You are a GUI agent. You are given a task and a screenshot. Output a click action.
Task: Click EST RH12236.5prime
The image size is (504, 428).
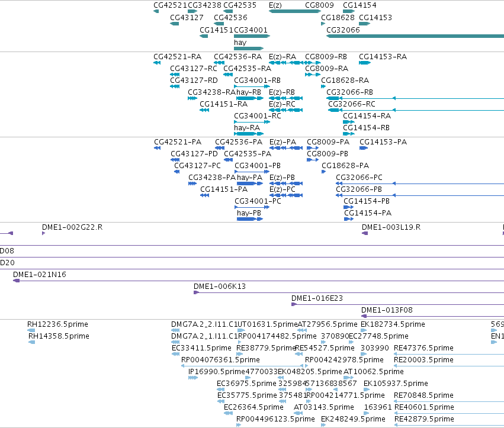coord(57,324)
